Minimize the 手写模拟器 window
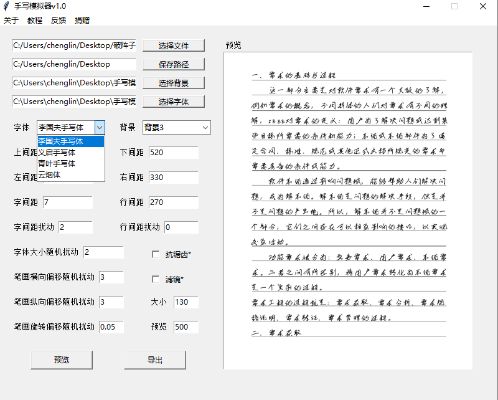 tap(426, 6)
